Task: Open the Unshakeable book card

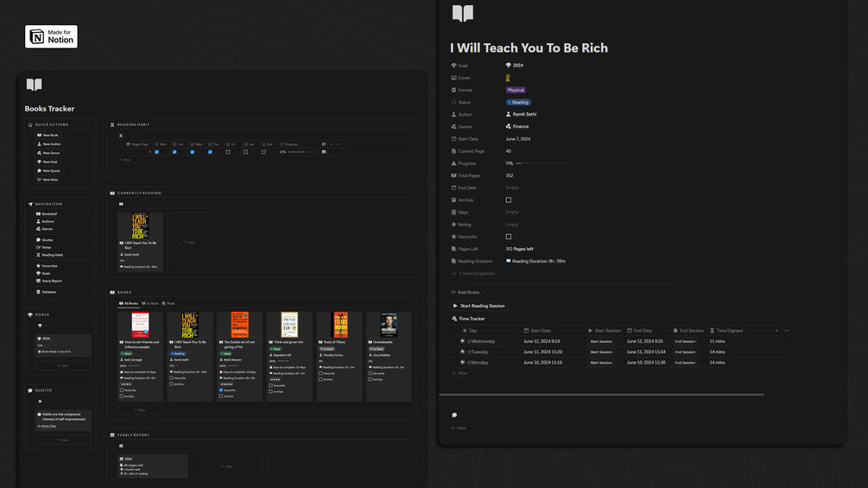Action: coord(390,357)
